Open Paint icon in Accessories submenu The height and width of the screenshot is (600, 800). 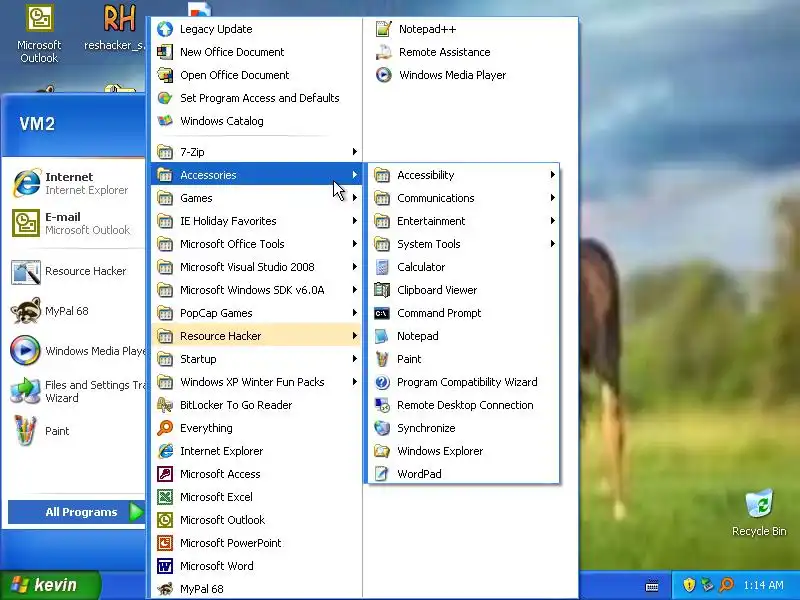click(382, 359)
